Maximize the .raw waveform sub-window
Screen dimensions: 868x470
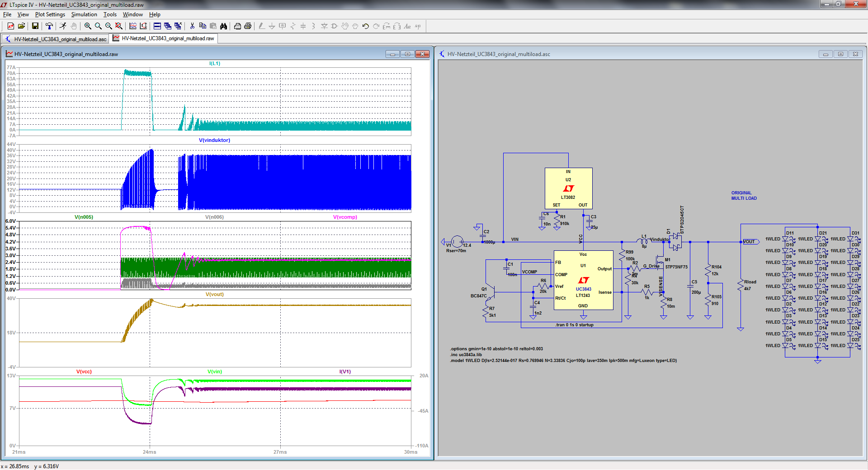tap(407, 54)
